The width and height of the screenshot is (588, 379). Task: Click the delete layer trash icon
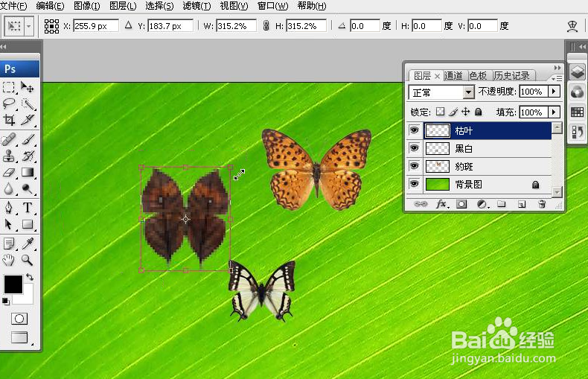[542, 204]
